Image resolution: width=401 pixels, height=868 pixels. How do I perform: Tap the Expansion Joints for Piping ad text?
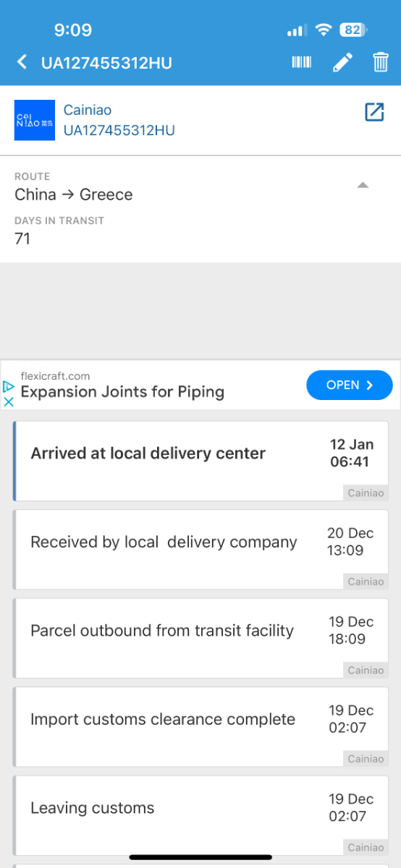[122, 392]
